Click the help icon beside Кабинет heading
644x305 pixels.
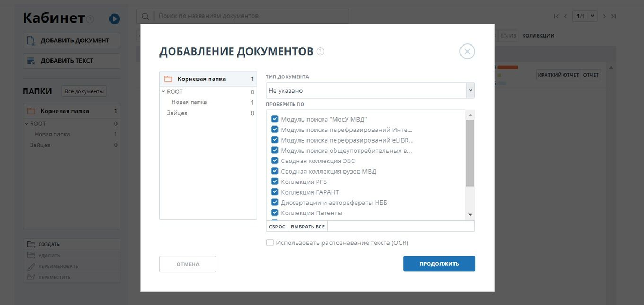tap(90, 19)
